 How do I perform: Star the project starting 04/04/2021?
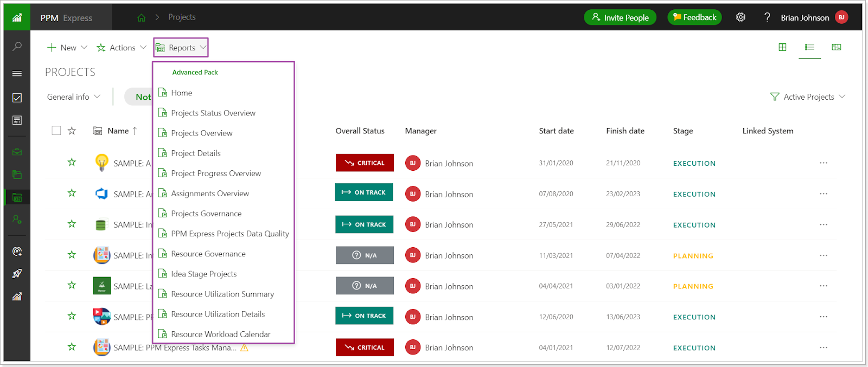tap(72, 285)
